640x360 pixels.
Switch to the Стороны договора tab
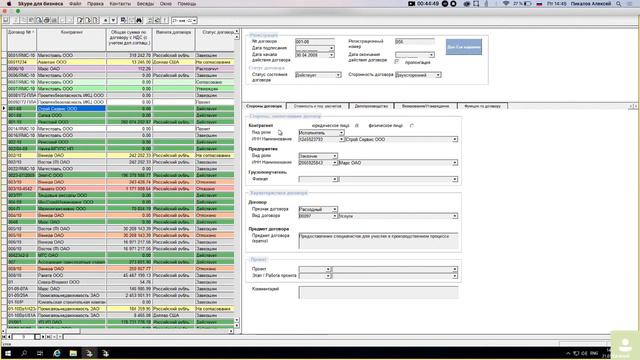(264, 106)
